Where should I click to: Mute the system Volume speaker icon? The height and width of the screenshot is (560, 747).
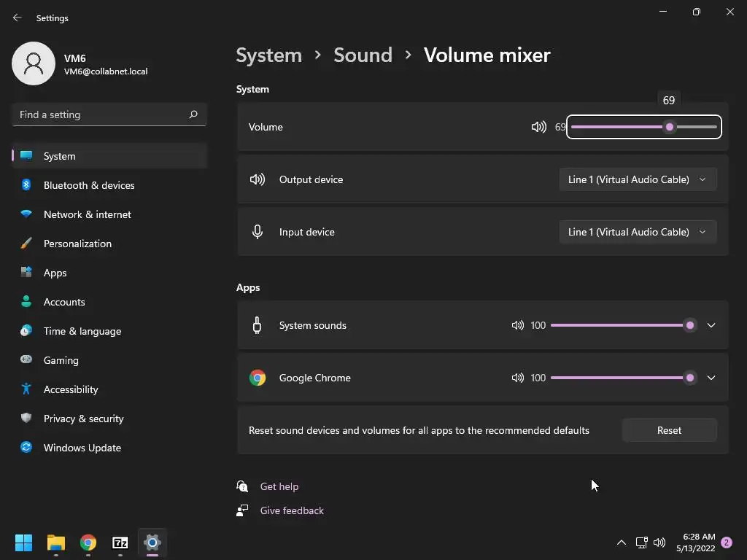tap(538, 127)
